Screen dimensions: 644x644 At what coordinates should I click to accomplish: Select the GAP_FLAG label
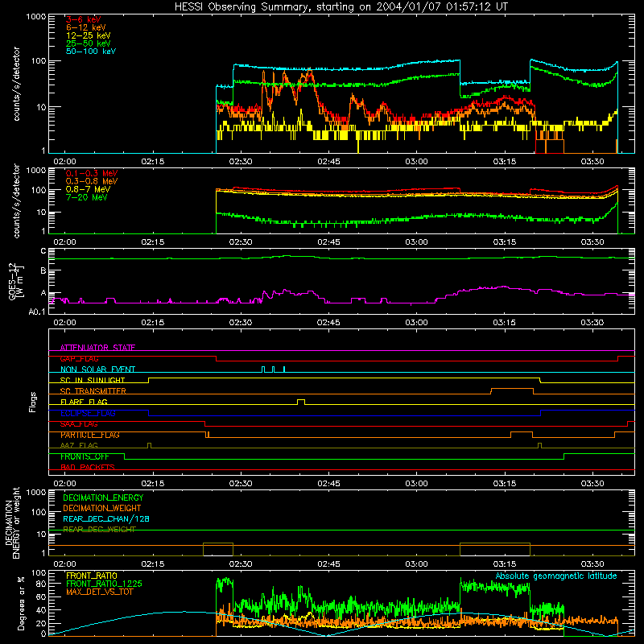[79, 358]
